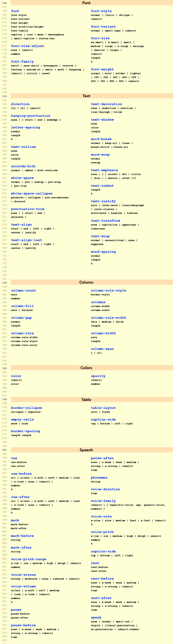
Task: Select the column-span property heading
Action: coord(102,349)
